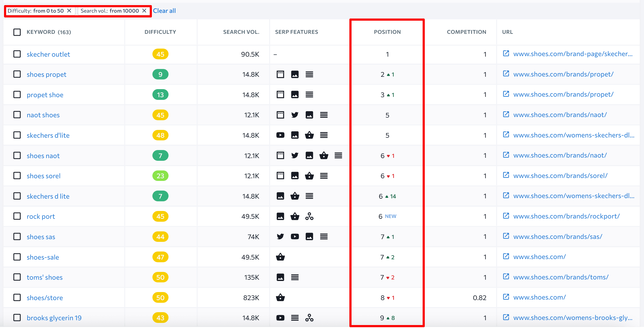The image size is (644, 328).
Task: Click difficulty badge 43 for brooks glycerin 19
Action: (160, 318)
